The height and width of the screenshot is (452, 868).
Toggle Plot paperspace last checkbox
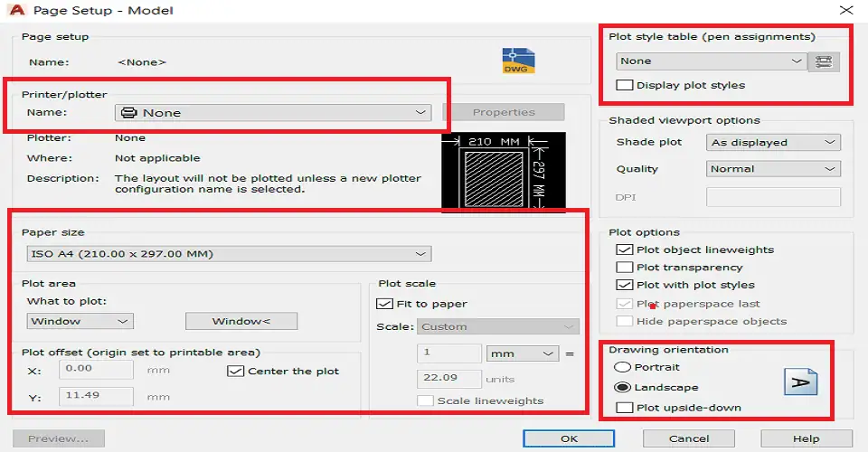tap(625, 304)
